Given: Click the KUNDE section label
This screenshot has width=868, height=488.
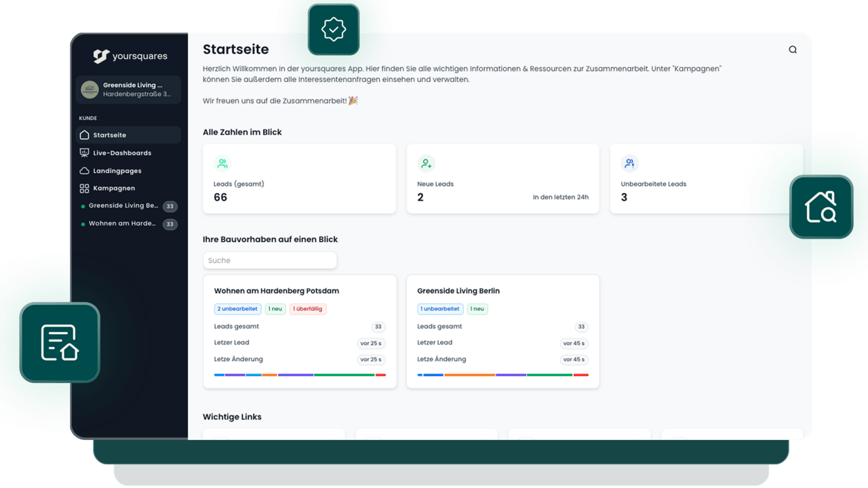Looking at the screenshot, I should pyautogui.click(x=88, y=118).
